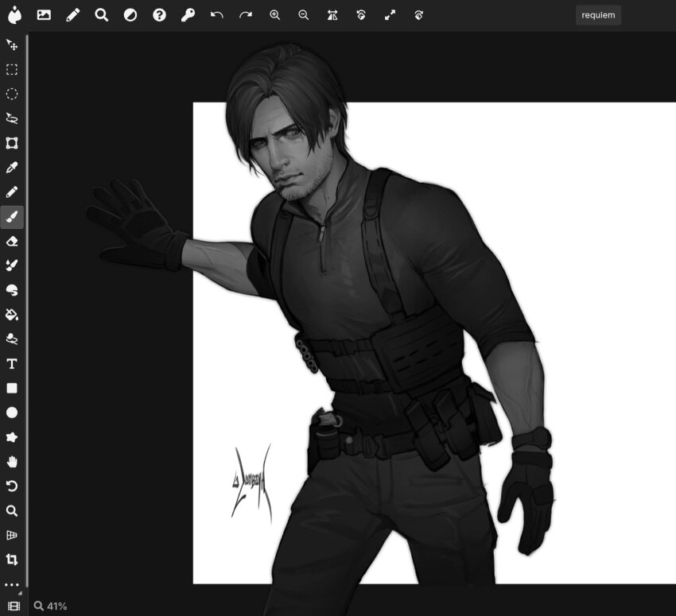Toggle fullscreen with the diagonal arrows icon

pos(390,15)
